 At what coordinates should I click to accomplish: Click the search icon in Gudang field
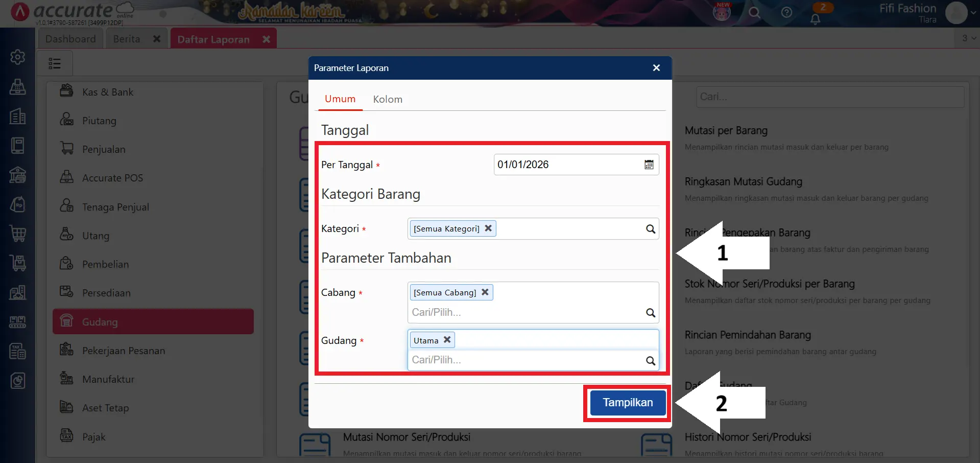pos(650,361)
